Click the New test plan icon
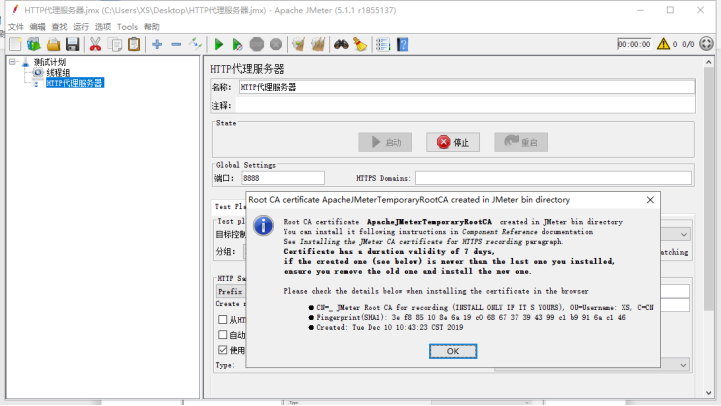721x406 pixels. tap(15, 44)
